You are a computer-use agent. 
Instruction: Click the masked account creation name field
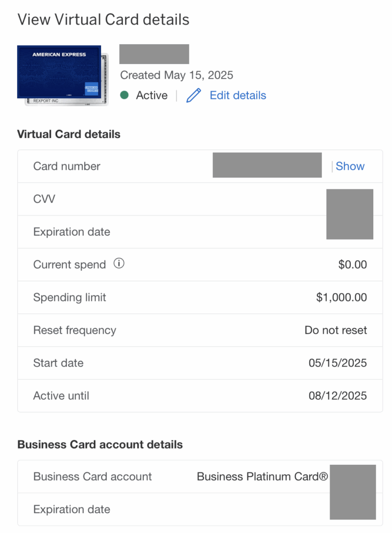pos(154,54)
